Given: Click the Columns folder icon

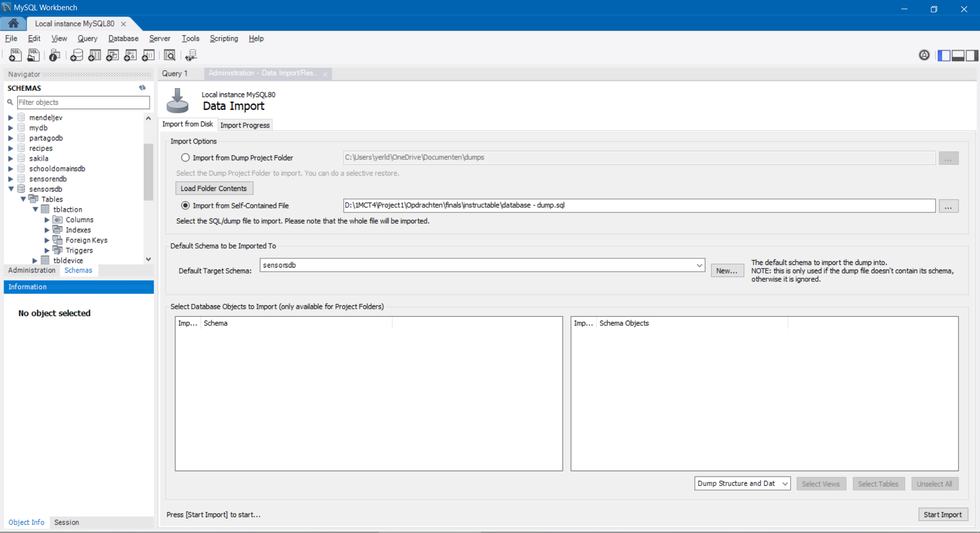Looking at the screenshot, I should tap(58, 220).
